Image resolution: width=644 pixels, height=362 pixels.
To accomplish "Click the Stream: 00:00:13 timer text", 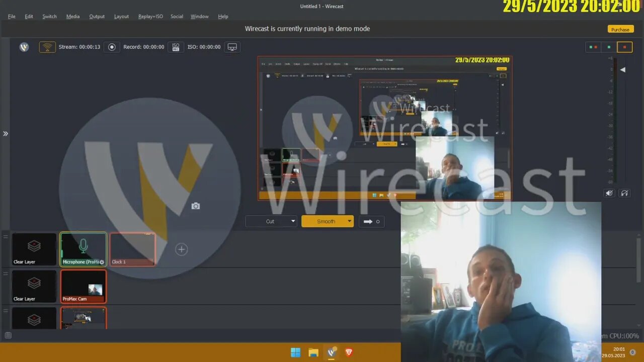I will (x=79, y=47).
